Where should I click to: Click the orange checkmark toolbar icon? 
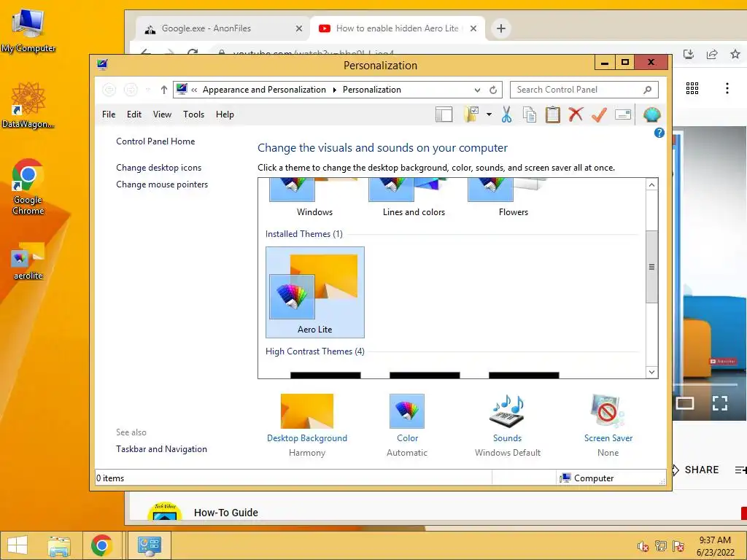[x=599, y=114]
